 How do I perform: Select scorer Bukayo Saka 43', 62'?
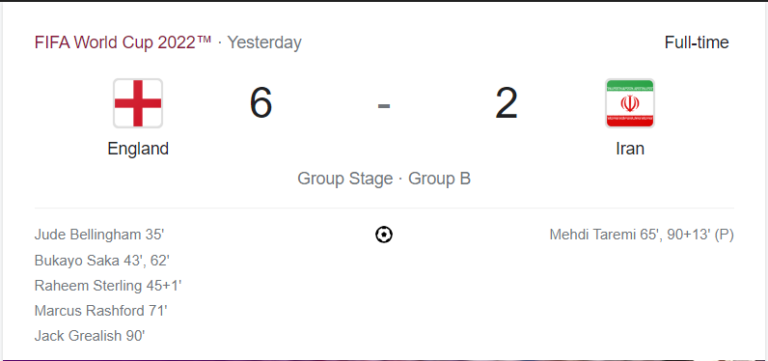[102, 260]
